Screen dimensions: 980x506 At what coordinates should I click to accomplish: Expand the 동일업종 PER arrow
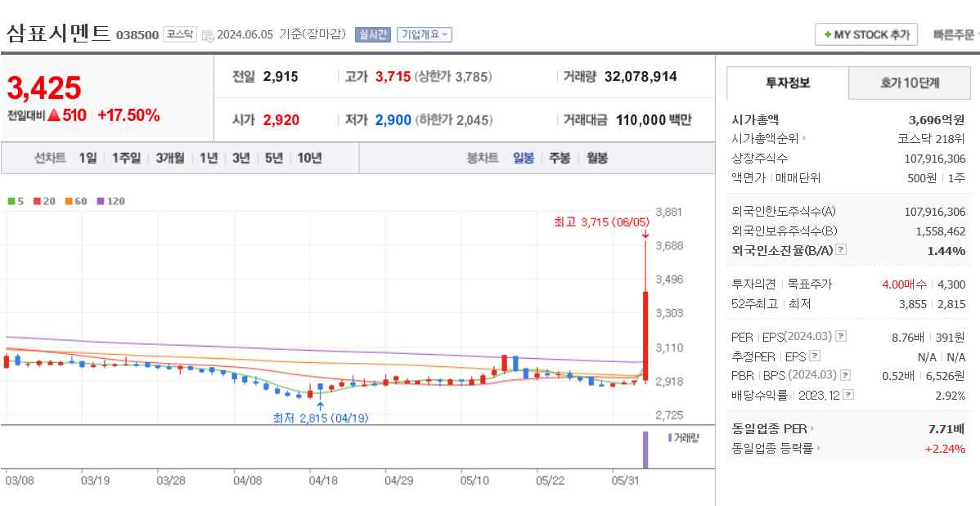pos(812,429)
